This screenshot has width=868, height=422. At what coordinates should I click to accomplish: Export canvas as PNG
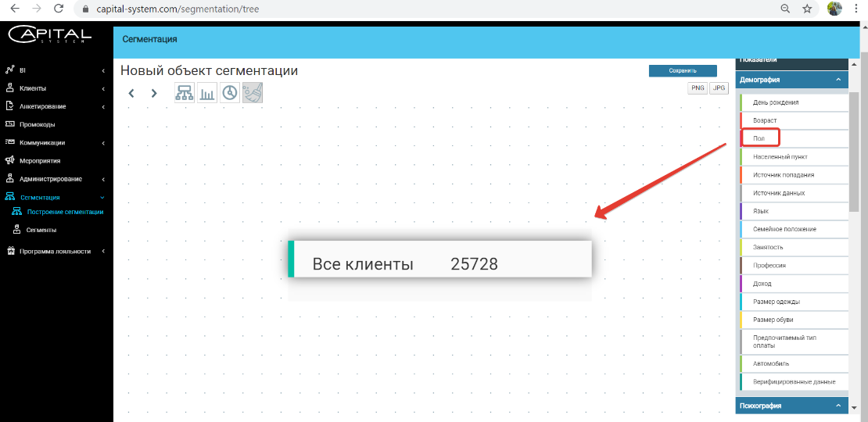click(x=698, y=88)
